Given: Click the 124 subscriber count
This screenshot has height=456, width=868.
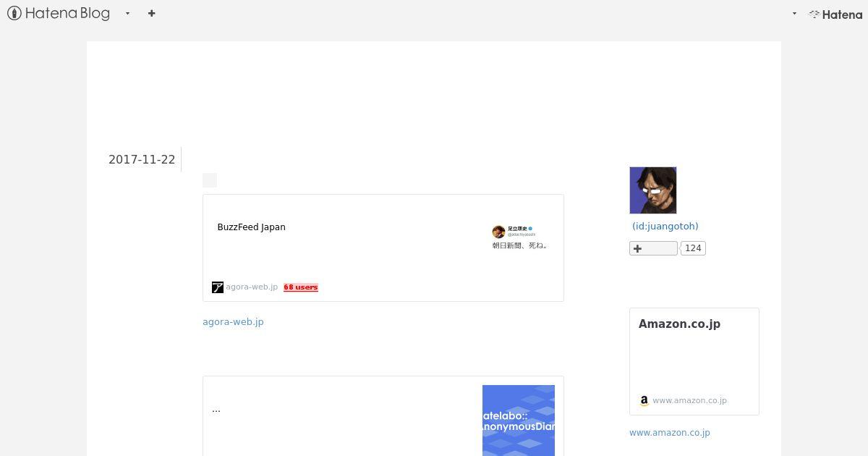Looking at the screenshot, I should click(693, 248).
